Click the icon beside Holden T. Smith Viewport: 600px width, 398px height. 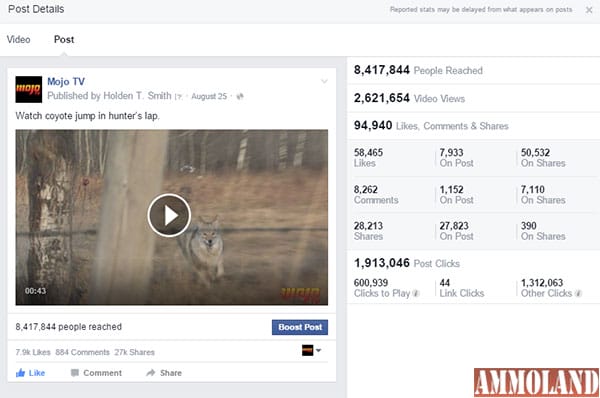(178, 97)
